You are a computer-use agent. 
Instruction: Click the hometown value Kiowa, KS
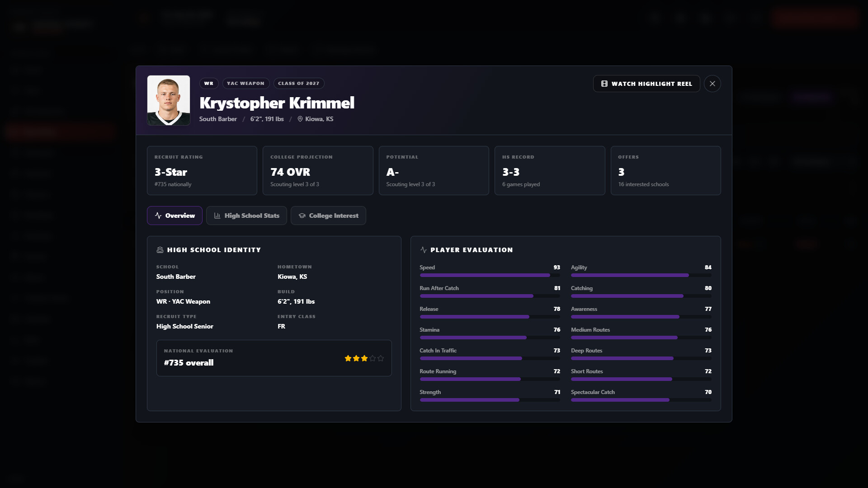pyautogui.click(x=292, y=277)
